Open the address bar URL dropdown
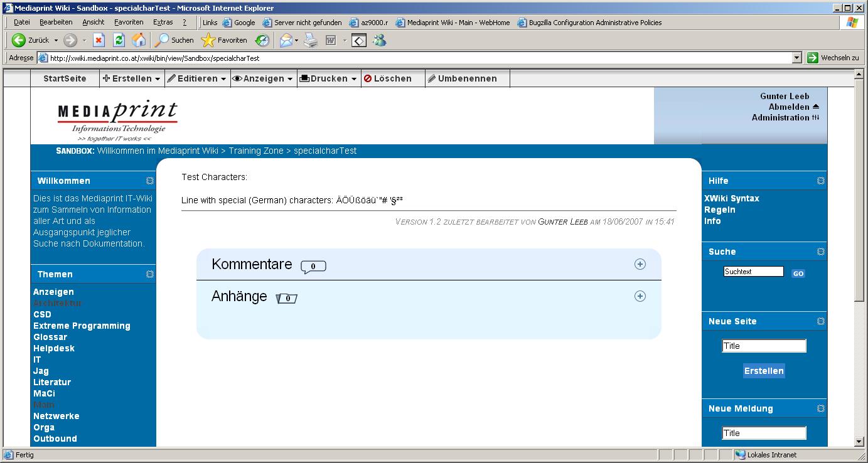The height and width of the screenshot is (463, 868). tap(797, 58)
